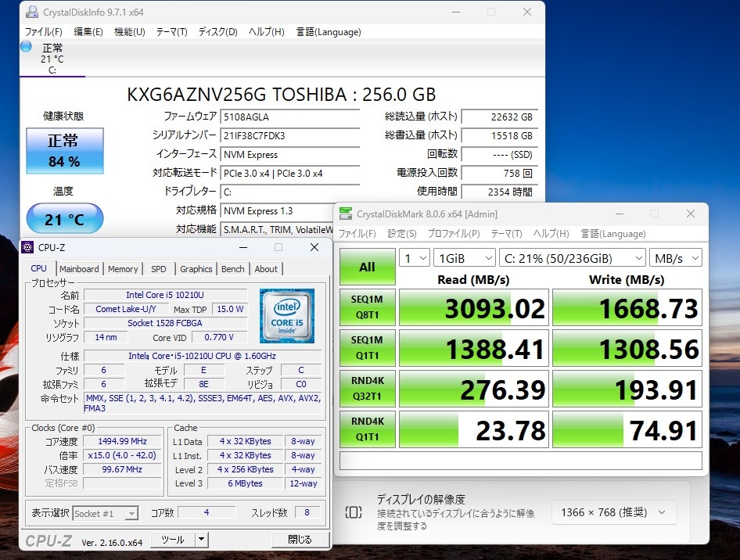
Task: Run the SEQ1M Q1T1 test
Action: (x=367, y=348)
